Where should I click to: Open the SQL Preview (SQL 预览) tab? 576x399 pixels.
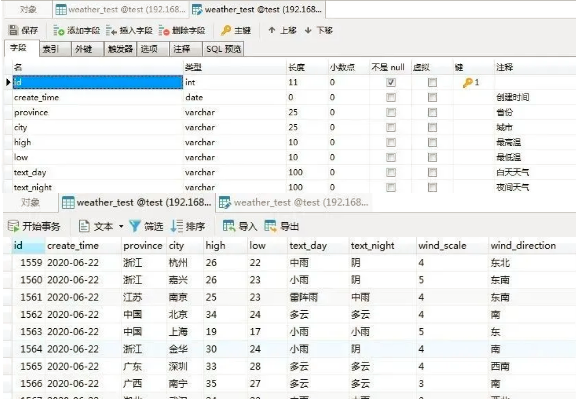[223, 49]
